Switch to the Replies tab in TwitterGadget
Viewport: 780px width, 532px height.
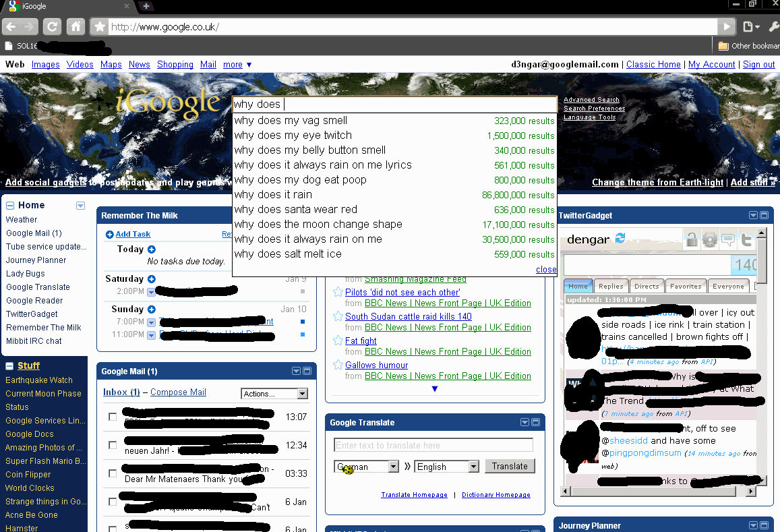point(611,286)
